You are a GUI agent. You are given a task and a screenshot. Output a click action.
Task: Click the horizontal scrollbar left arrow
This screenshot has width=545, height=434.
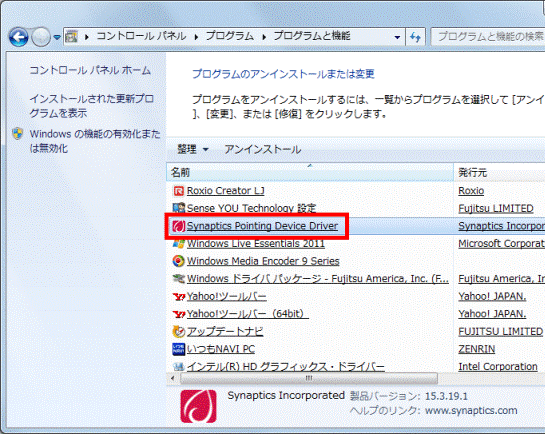click(173, 378)
